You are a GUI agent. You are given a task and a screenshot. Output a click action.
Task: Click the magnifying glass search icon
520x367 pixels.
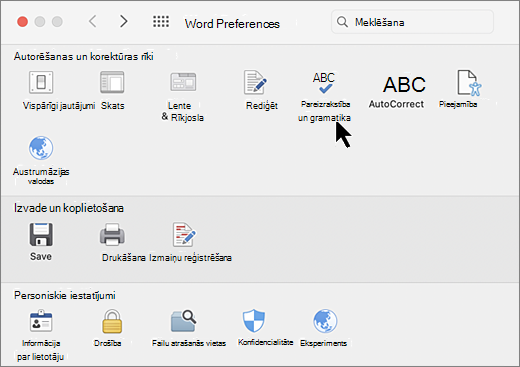tap(342, 22)
